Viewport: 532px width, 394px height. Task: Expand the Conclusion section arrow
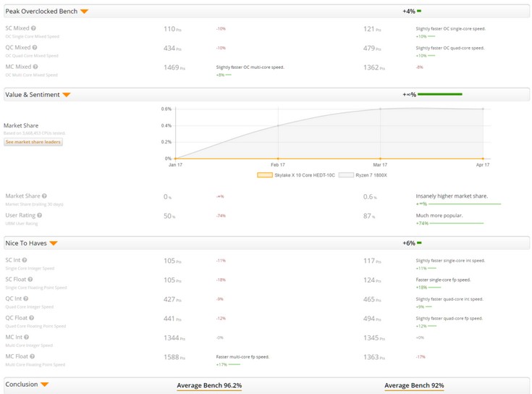[45, 385]
